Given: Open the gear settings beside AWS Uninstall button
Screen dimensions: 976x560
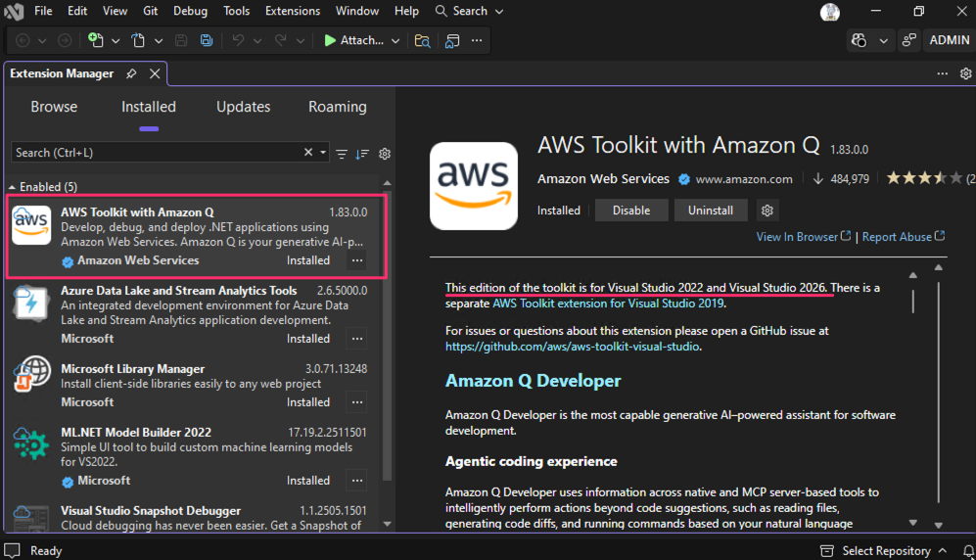Looking at the screenshot, I should coord(767,210).
